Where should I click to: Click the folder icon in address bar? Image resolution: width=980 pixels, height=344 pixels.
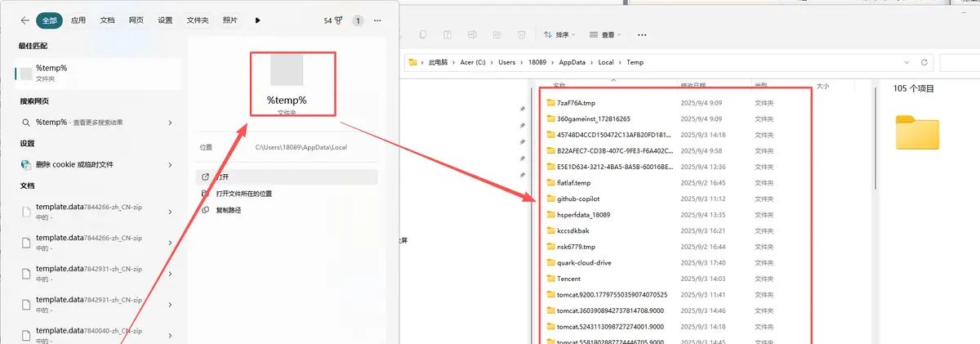[x=413, y=62]
